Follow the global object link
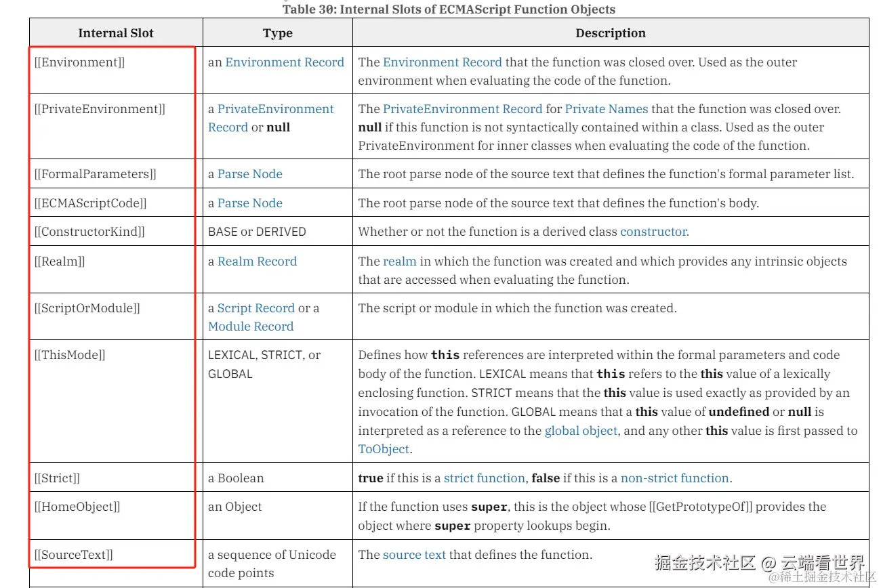881x588 pixels. pyautogui.click(x=581, y=431)
